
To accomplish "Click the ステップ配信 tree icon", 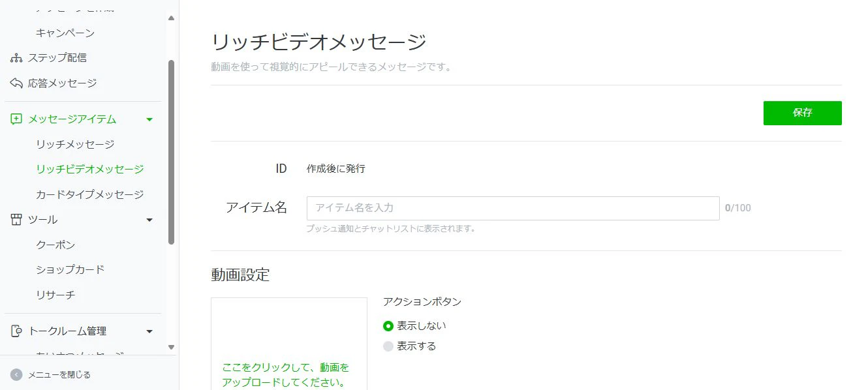I will tap(16, 58).
